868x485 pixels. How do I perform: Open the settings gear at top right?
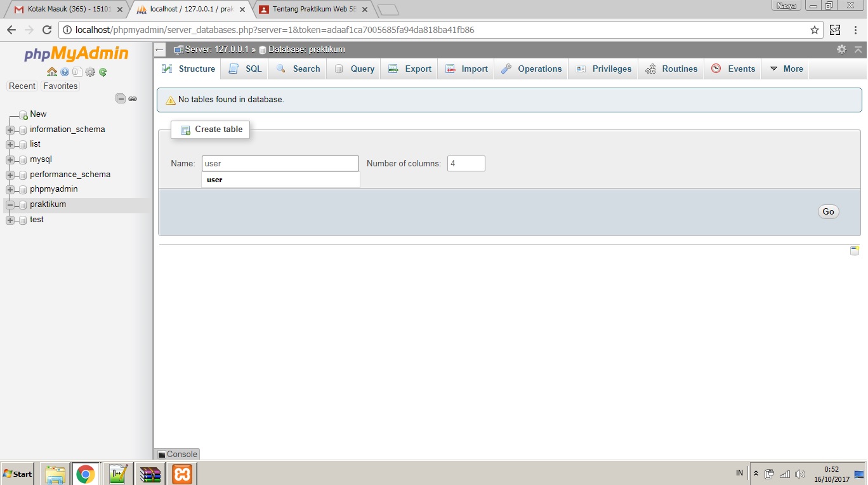pyautogui.click(x=841, y=49)
